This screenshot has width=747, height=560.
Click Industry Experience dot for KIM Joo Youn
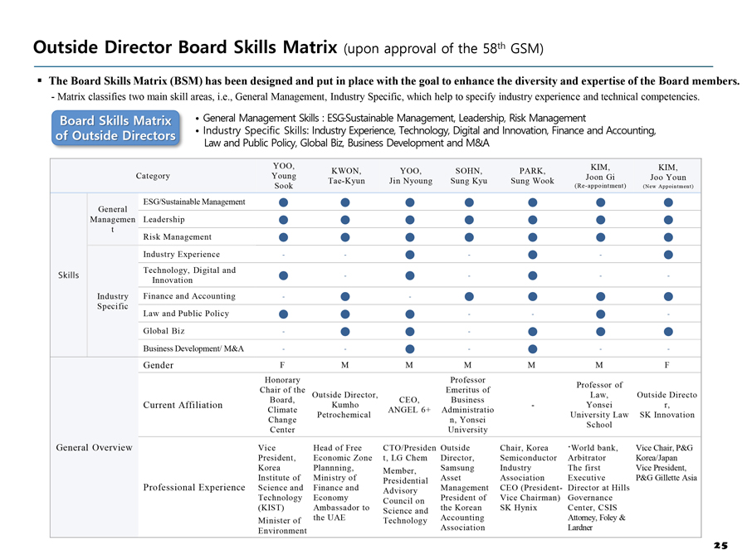coord(668,255)
